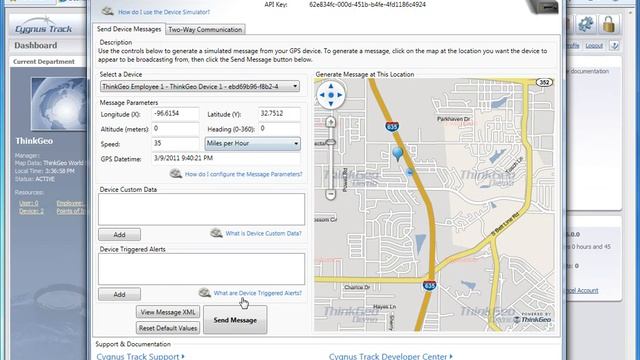Switch to Two-Way Communication tab
The width and height of the screenshot is (640, 360).
click(x=205, y=29)
